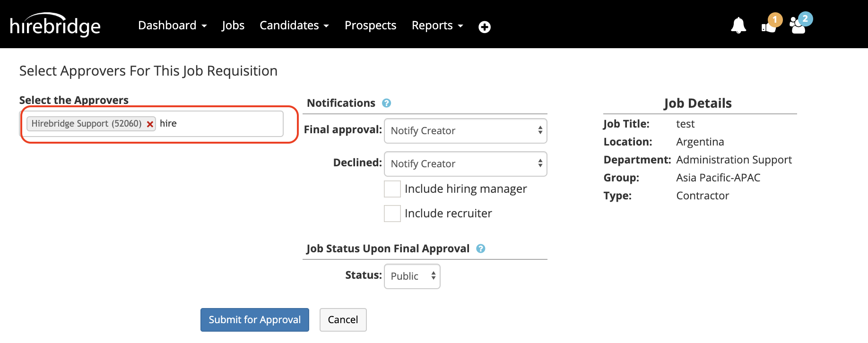Open the Final approval dropdown

coord(465,131)
